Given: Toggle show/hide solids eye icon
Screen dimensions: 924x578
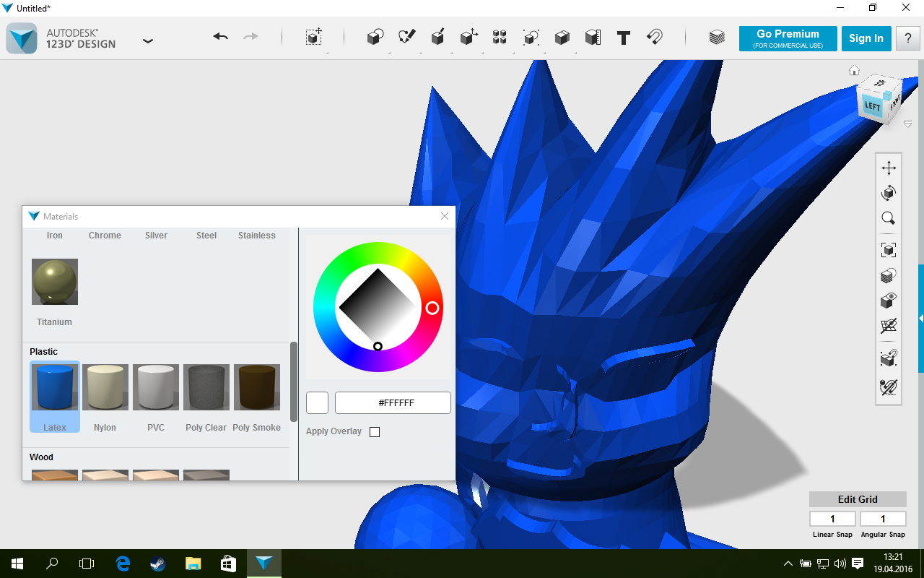Looking at the screenshot, I should (x=889, y=301).
